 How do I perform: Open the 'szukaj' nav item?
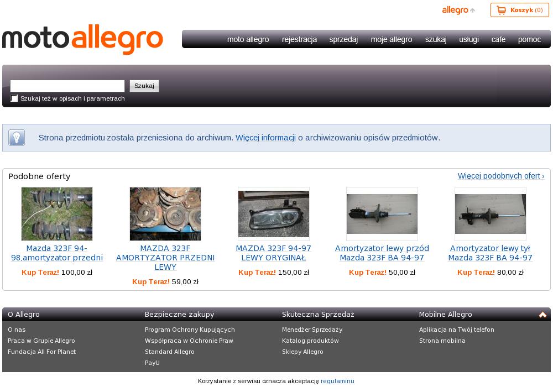click(x=436, y=39)
